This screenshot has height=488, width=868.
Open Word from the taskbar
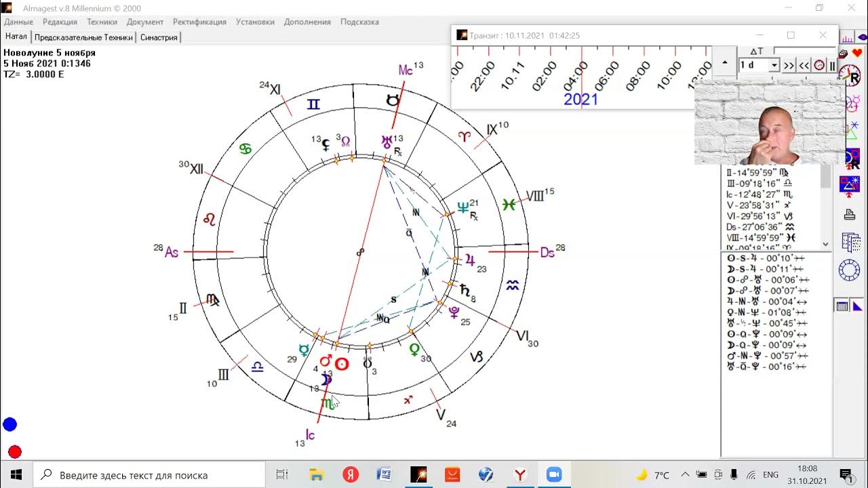pos(384,474)
